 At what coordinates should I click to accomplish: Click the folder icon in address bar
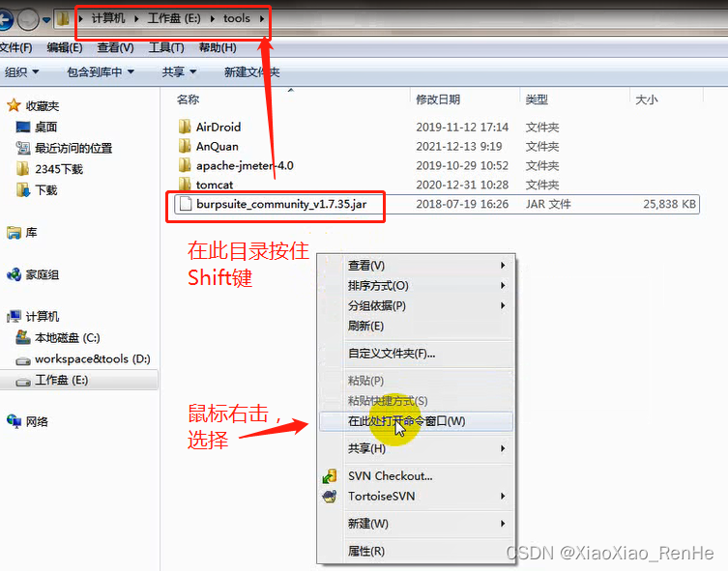tap(63, 19)
